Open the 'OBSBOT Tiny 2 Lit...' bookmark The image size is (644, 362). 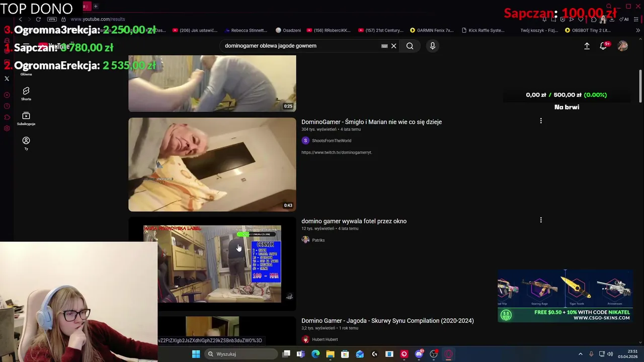588,30
